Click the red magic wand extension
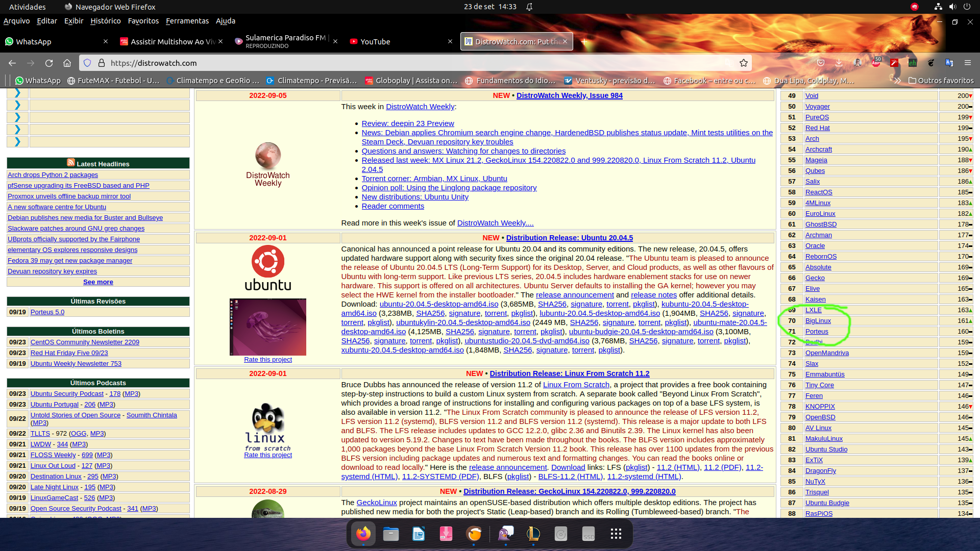 click(894, 63)
